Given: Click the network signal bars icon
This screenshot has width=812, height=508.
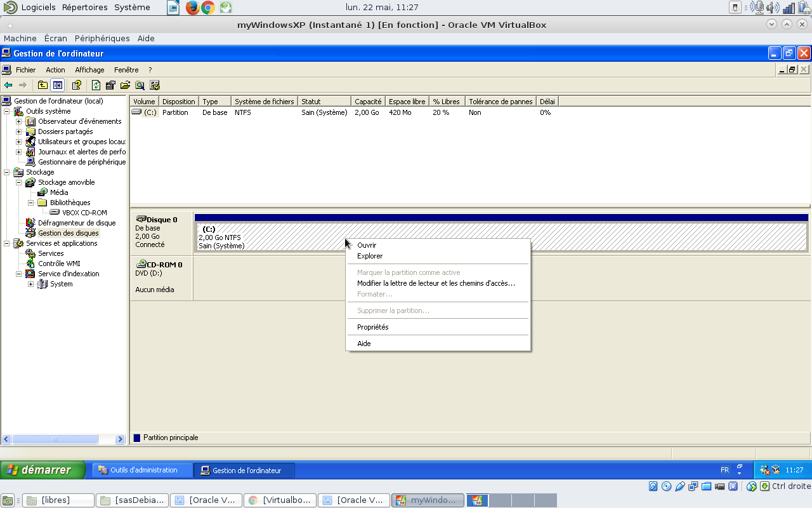Looking at the screenshot, I should pyautogui.click(x=789, y=8).
